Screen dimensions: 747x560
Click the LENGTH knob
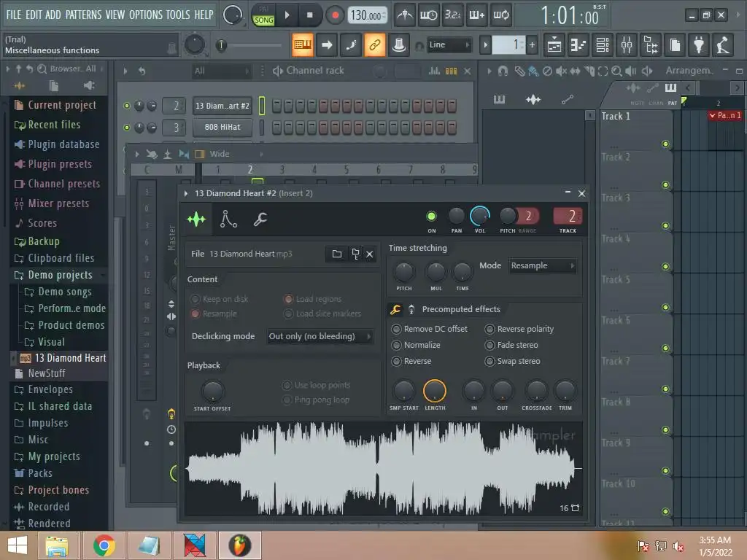(435, 391)
